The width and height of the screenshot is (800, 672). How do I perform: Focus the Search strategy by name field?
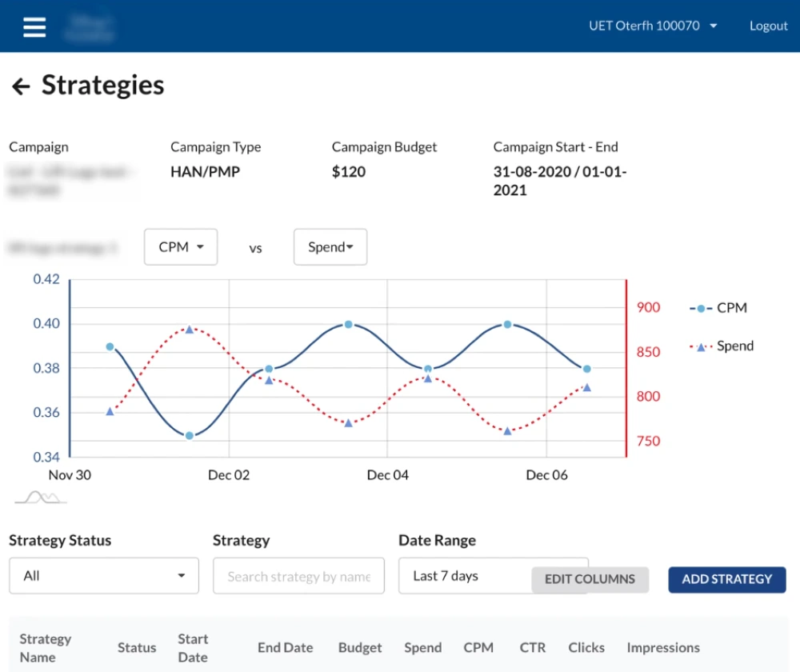tap(298, 575)
